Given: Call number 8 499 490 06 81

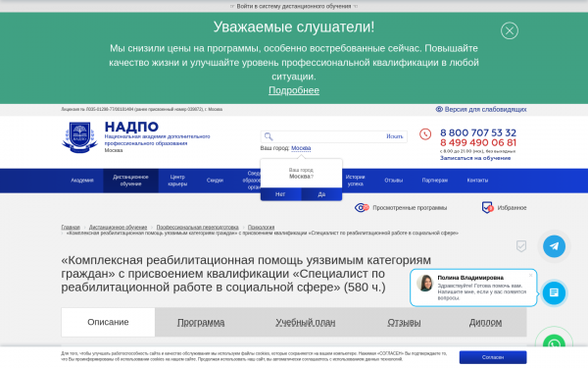Looking at the screenshot, I should click(x=478, y=142).
